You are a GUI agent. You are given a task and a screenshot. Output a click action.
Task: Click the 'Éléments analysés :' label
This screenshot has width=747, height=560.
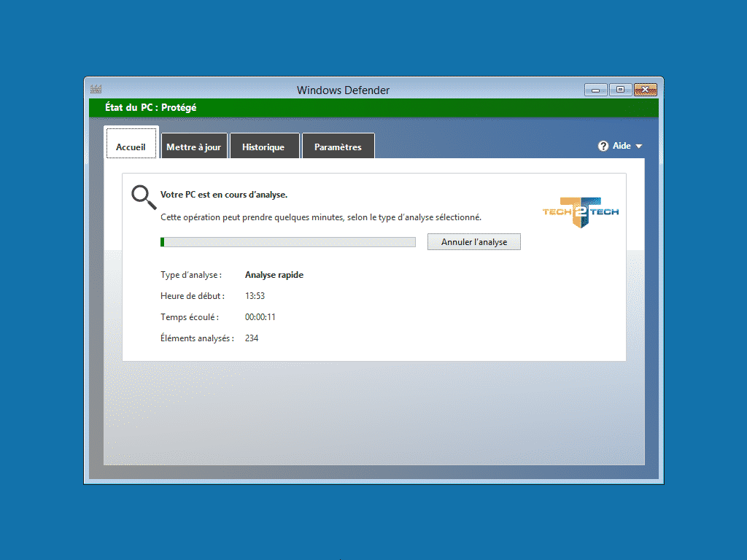(197, 338)
